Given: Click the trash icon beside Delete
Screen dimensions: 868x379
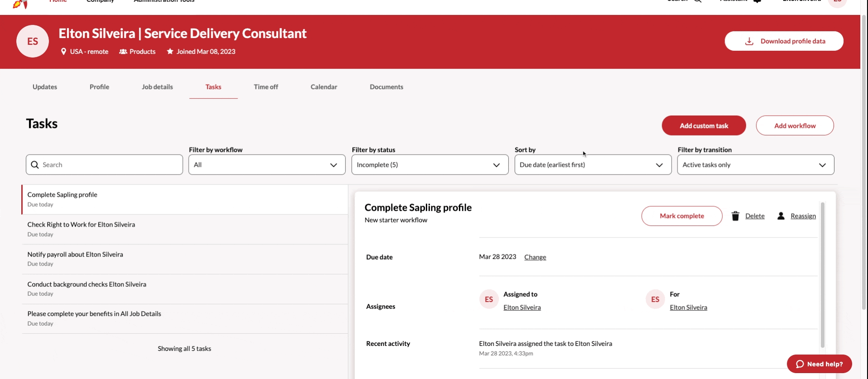Looking at the screenshot, I should pos(735,216).
